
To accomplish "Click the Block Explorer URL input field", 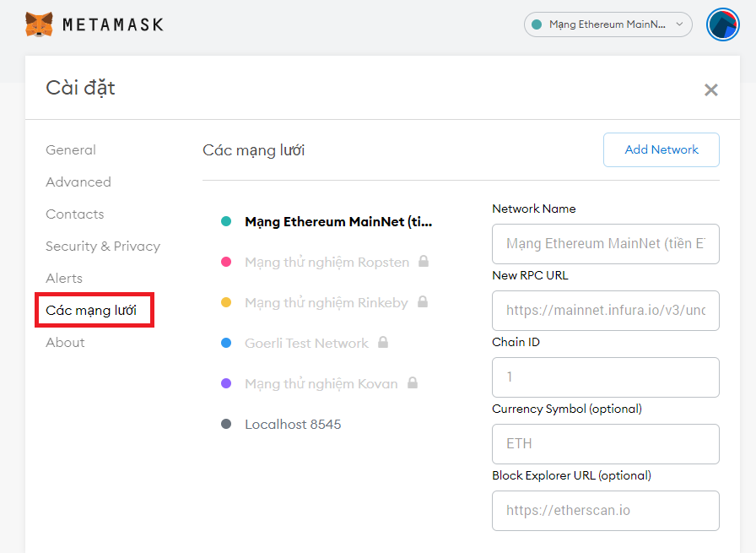I will pyautogui.click(x=606, y=511).
